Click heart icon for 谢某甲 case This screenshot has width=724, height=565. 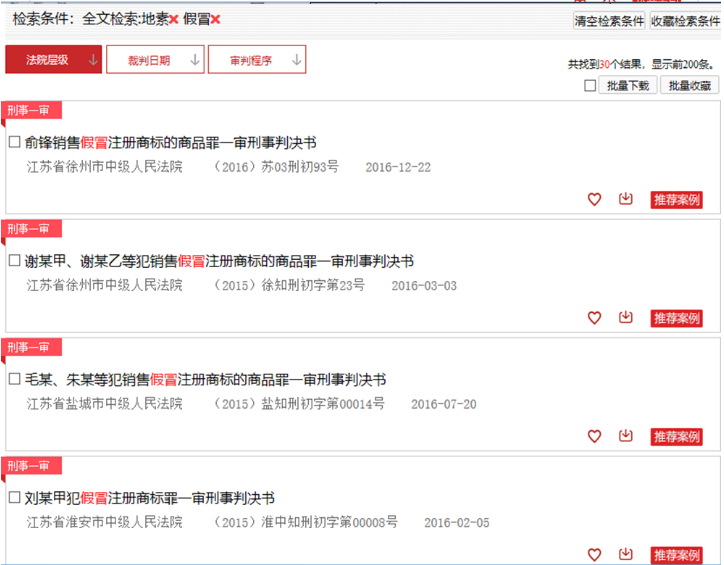coord(594,318)
